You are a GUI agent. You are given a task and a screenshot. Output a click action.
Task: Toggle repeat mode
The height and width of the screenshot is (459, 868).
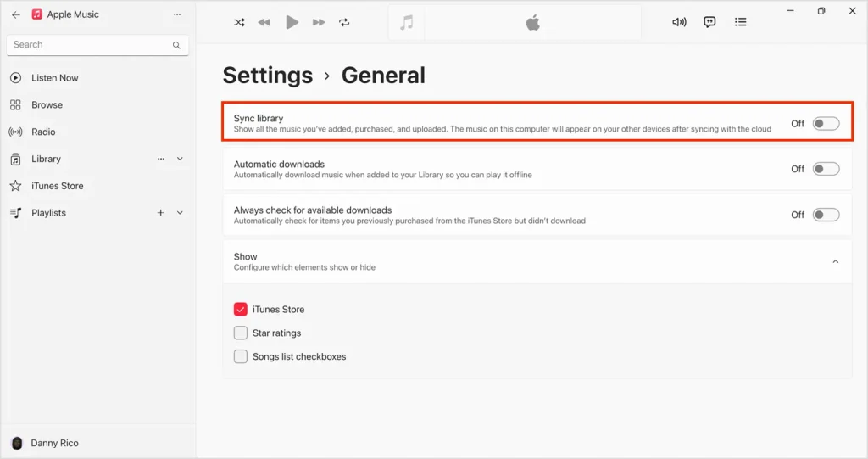pyautogui.click(x=344, y=22)
